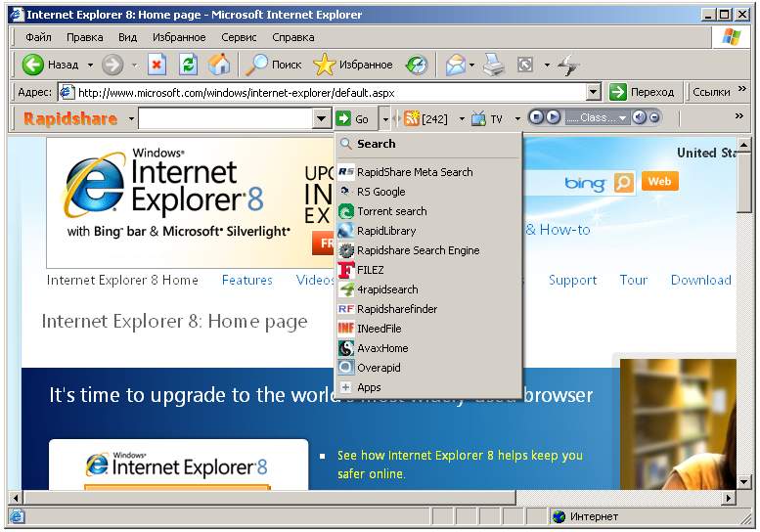
Task: Click the TV icon in Rapidshare toolbar
Action: [478, 118]
